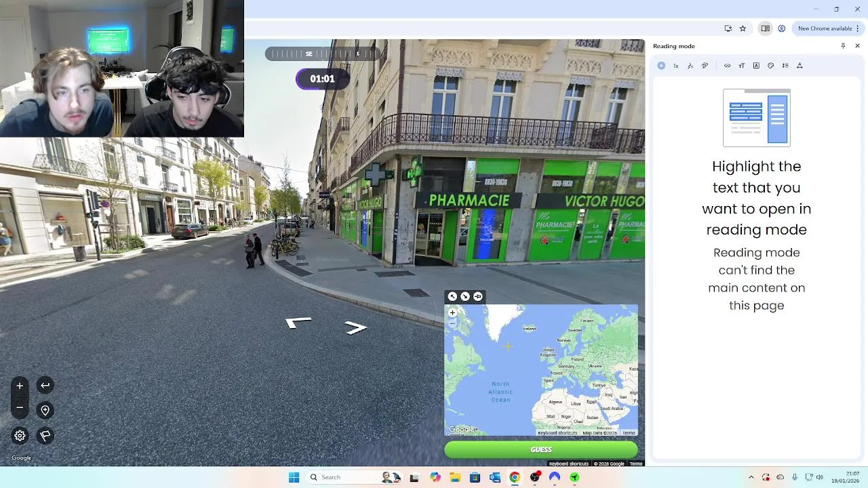Zoom out on the guess map
The height and width of the screenshot is (488, 868).
click(452, 323)
